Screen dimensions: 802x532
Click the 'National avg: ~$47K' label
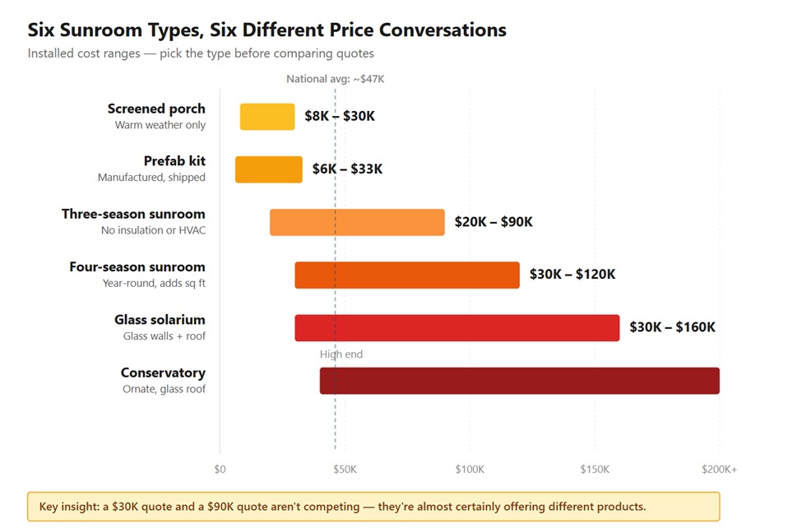(335, 79)
